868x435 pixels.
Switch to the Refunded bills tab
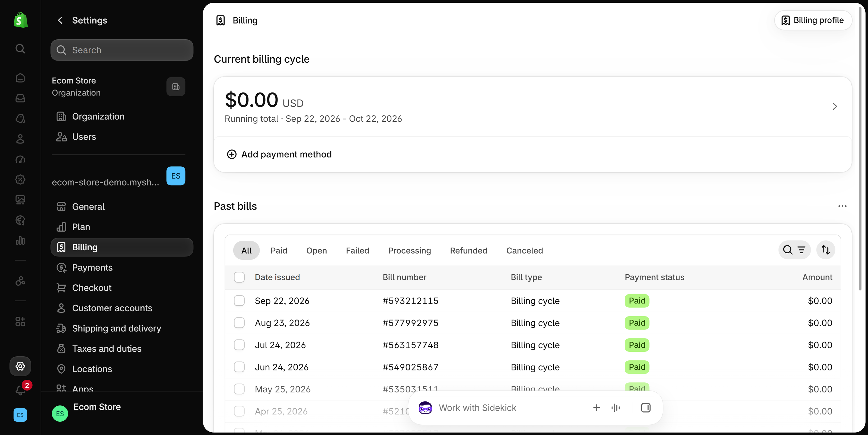pos(468,250)
